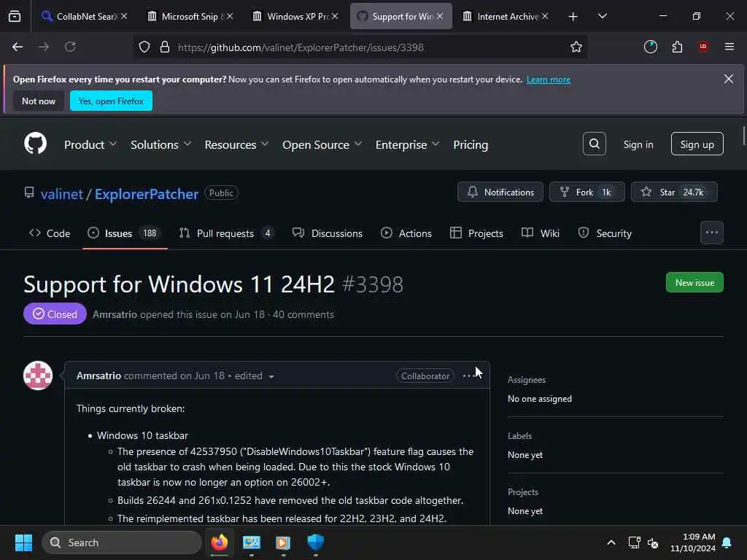Bookmark this page with the star icon

(576, 47)
